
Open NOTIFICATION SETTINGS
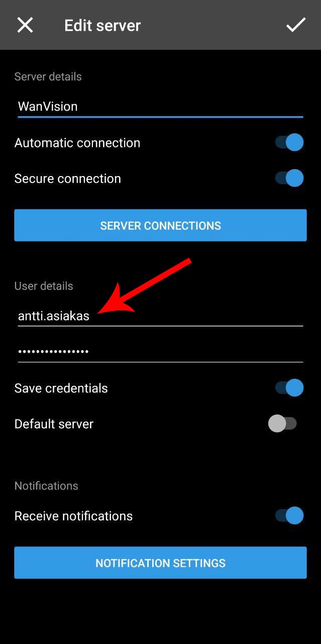pyautogui.click(x=160, y=562)
